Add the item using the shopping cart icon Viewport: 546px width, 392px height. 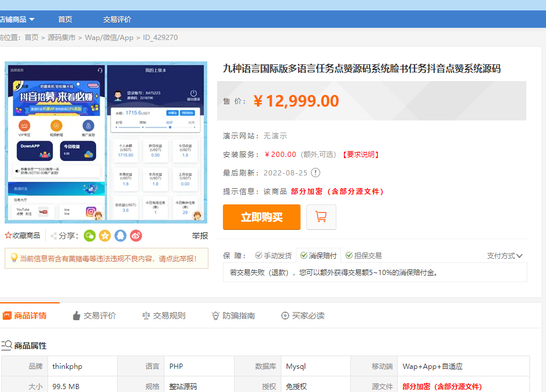(x=321, y=217)
